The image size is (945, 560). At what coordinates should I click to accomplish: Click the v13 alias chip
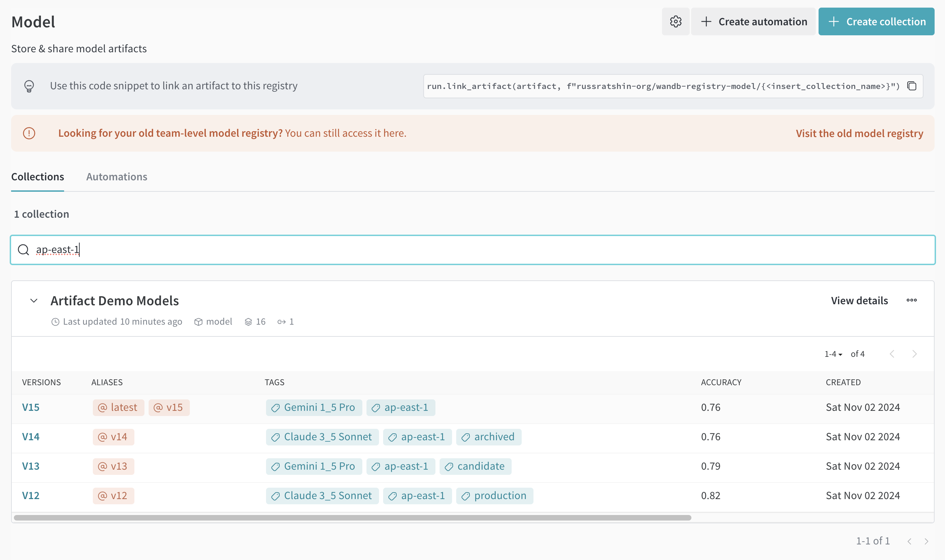coord(113,467)
